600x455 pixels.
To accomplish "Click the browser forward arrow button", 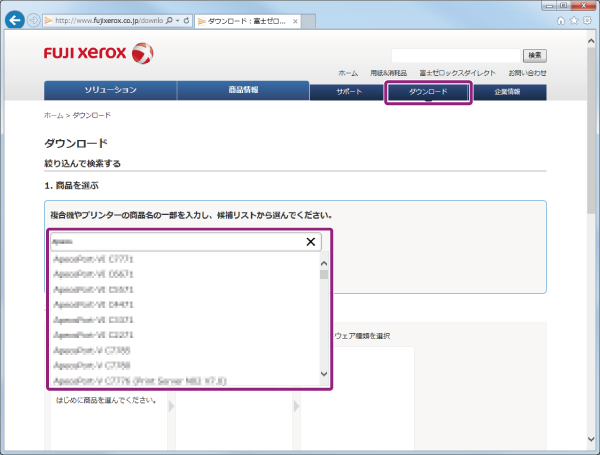I will [x=34, y=20].
